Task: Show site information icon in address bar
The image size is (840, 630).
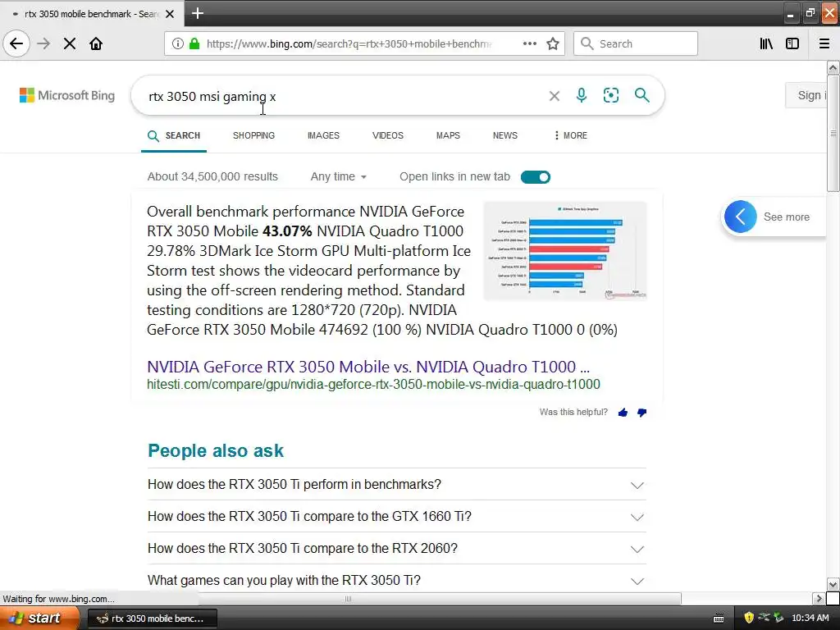Action: pos(178,43)
